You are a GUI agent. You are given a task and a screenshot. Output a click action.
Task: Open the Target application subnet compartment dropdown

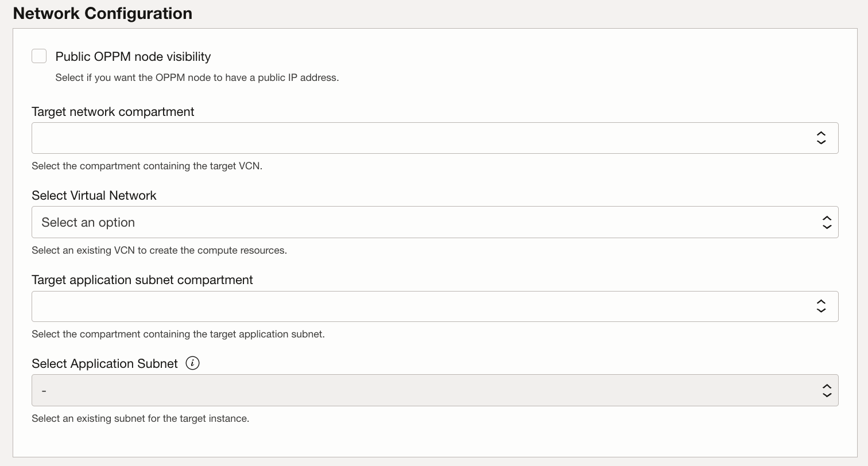click(x=419, y=306)
